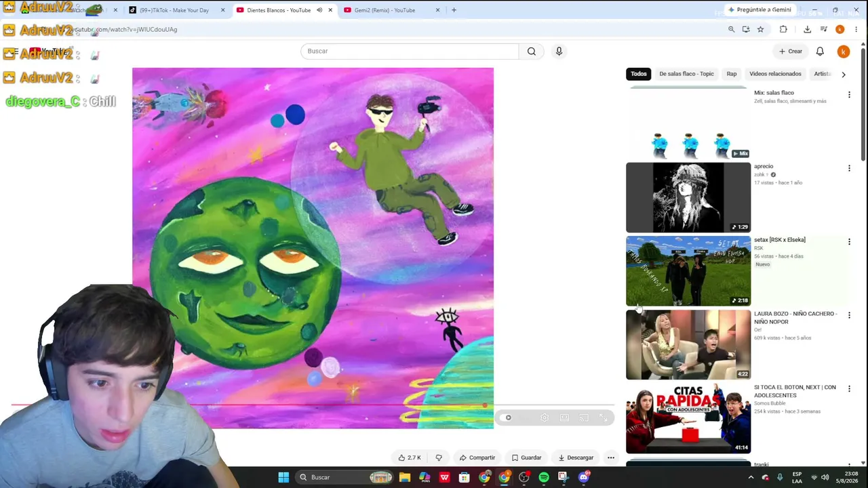Open Chrome extensions puzzle icon
The image size is (868, 488).
[783, 29]
